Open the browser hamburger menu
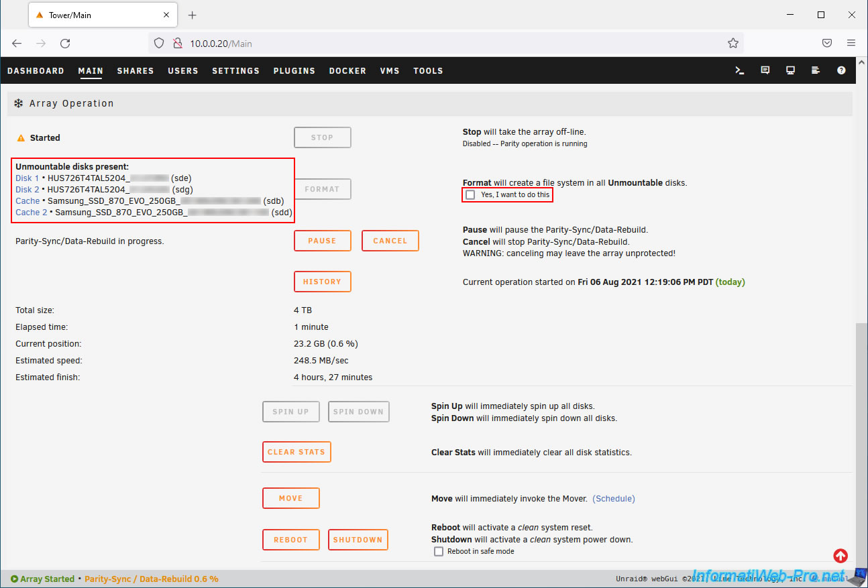The width and height of the screenshot is (868, 588). pyautogui.click(x=851, y=44)
